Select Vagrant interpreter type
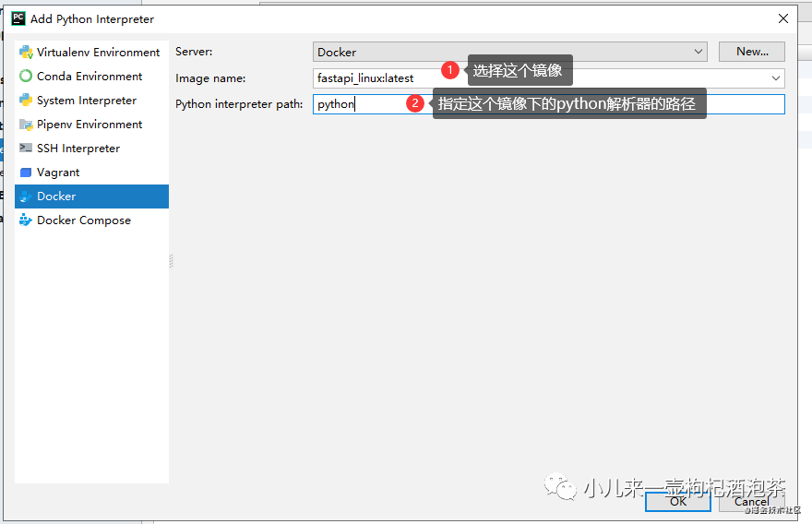The height and width of the screenshot is (524, 812). point(91,173)
